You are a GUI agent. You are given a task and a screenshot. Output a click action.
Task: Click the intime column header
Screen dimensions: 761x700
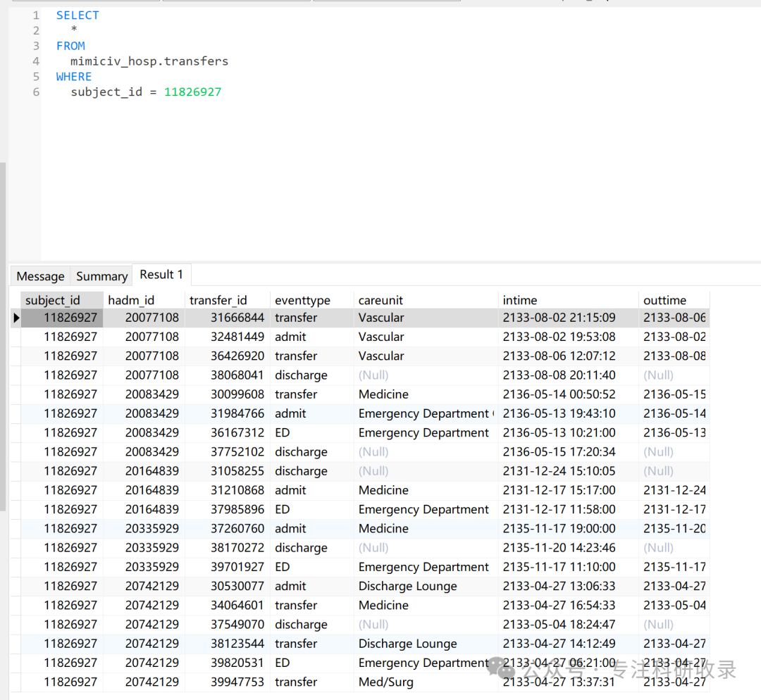(x=569, y=300)
